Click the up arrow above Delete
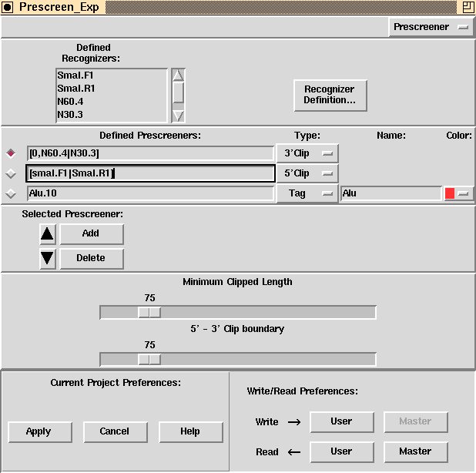The width and height of the screenshot is (476, 473). click(x=48, y=234)
